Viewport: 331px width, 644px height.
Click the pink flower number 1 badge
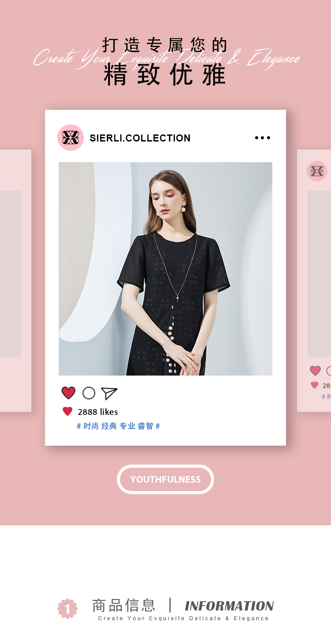pyautogui.click(x=68, y=608)
